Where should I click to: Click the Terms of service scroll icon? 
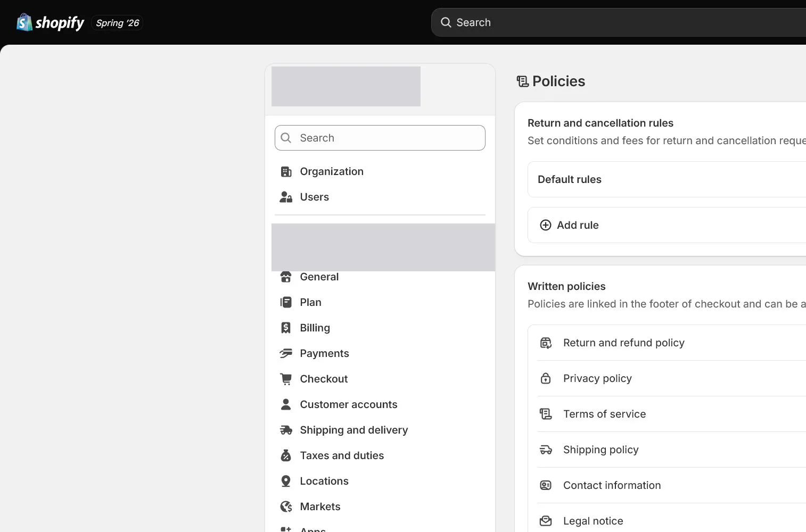tap(546, 414)
